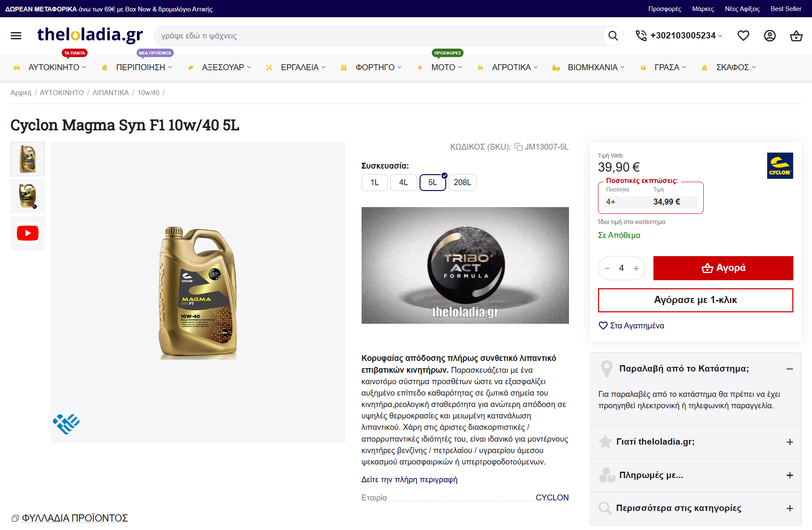Click the quantity value field
Screen dimensions: 812x530
(x=621, y=268)
